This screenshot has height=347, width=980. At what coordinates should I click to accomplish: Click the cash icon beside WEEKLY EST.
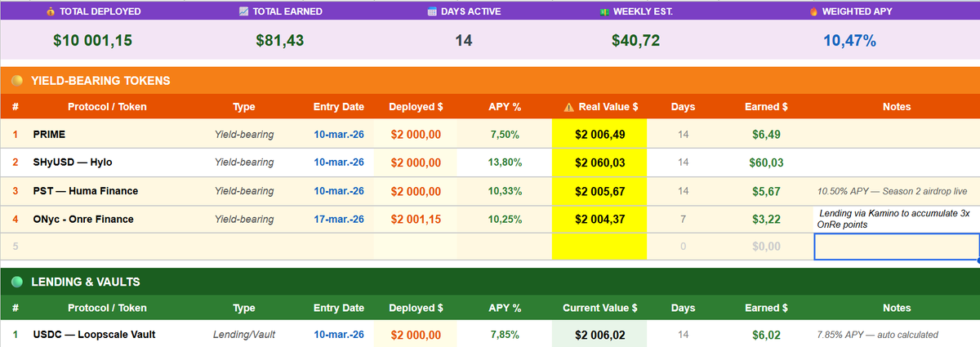click(x=605, y=11)
